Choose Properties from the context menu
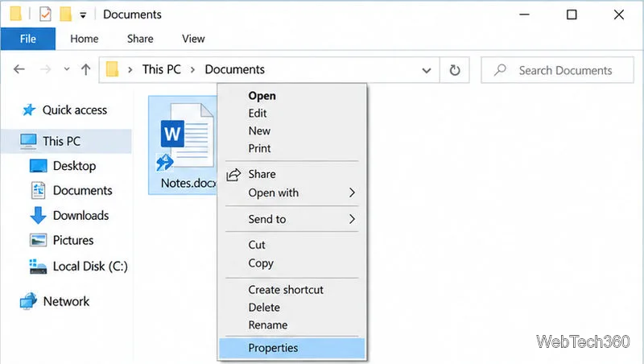 pyautogui.click(x=292, y=348)
